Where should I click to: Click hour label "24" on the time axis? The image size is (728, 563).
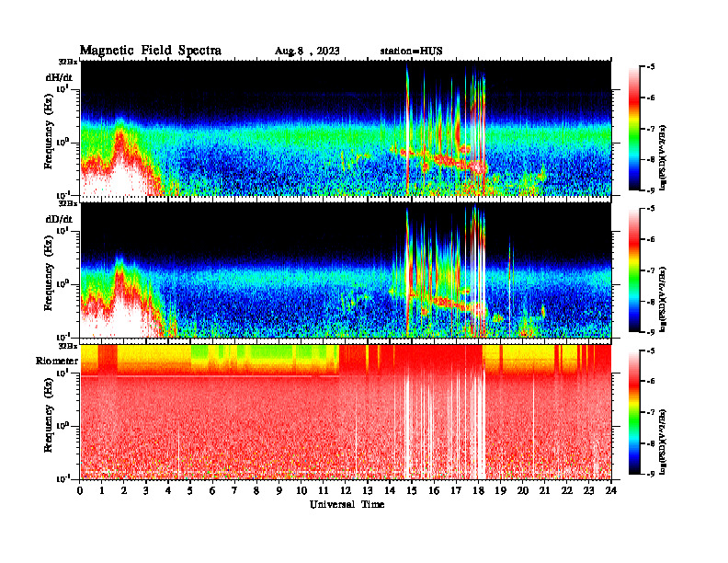[x=611, y=490]
